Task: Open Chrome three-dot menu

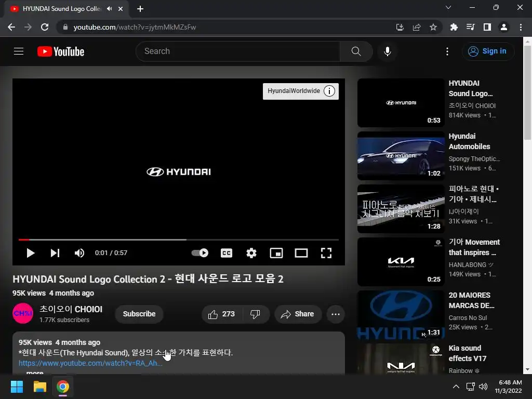Action: (x=521, y=27)
